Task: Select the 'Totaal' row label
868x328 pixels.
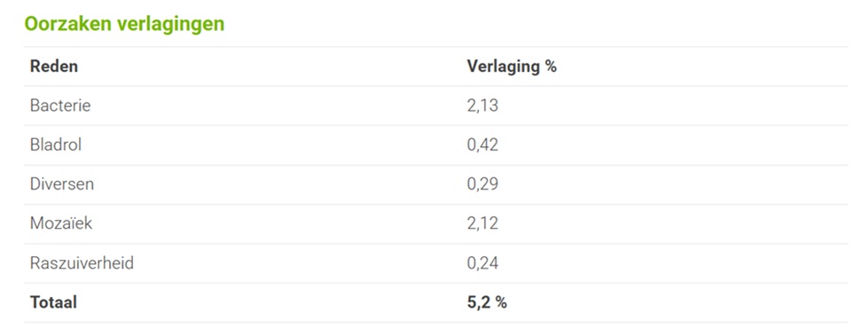Action: pyautogui.click(x=53, y=302)
